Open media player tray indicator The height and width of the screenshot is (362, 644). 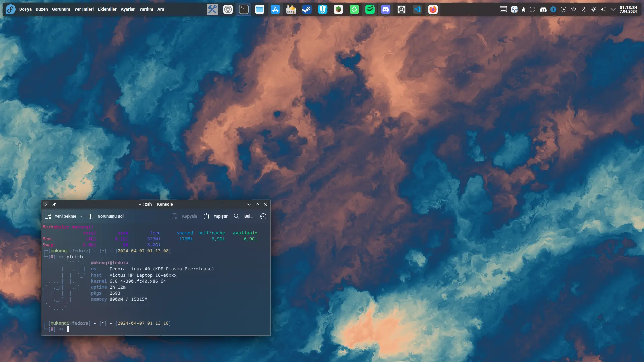click(563, 9)
